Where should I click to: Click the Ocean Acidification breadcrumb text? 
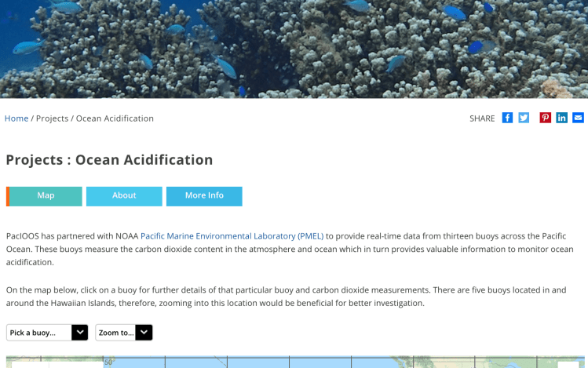tap(115, 118)
